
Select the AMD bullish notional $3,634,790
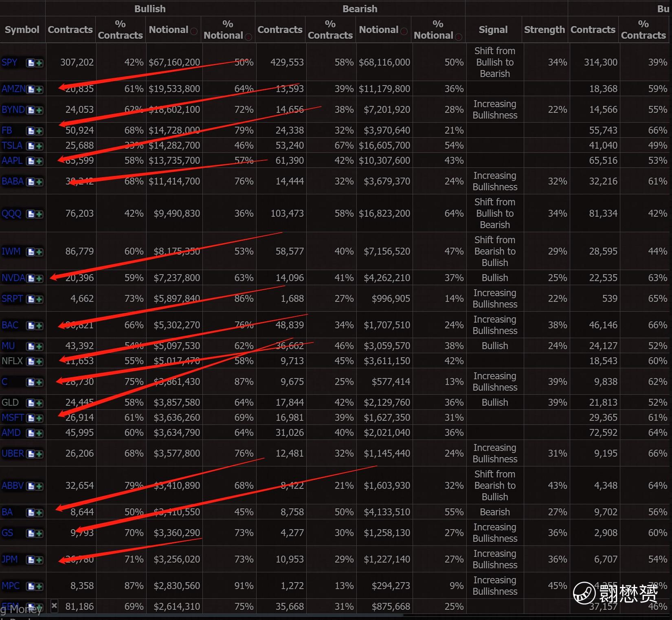[x=177, y=433]
